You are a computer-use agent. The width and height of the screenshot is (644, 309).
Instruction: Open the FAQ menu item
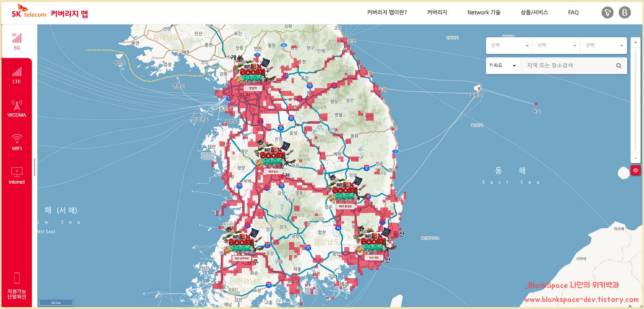(x=573, y=12)
